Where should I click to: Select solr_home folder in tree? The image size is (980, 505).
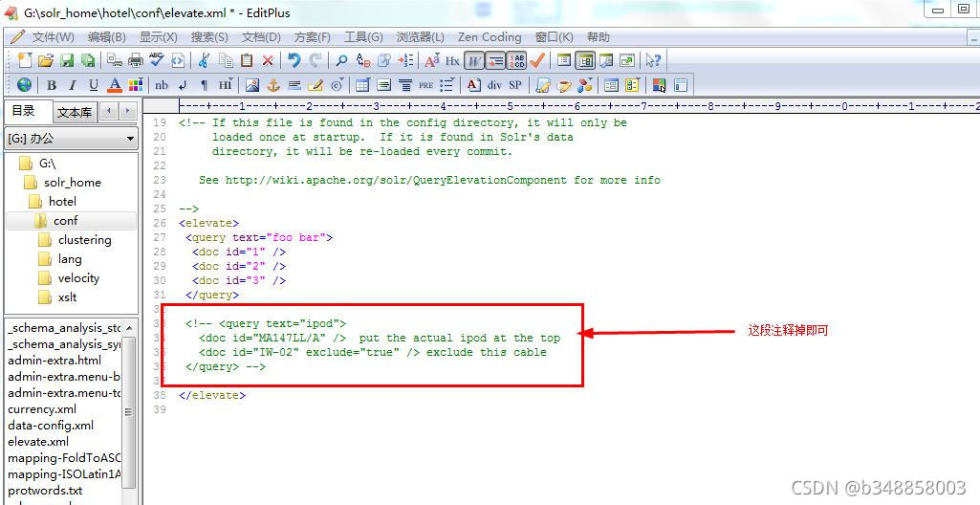point(73,183)
